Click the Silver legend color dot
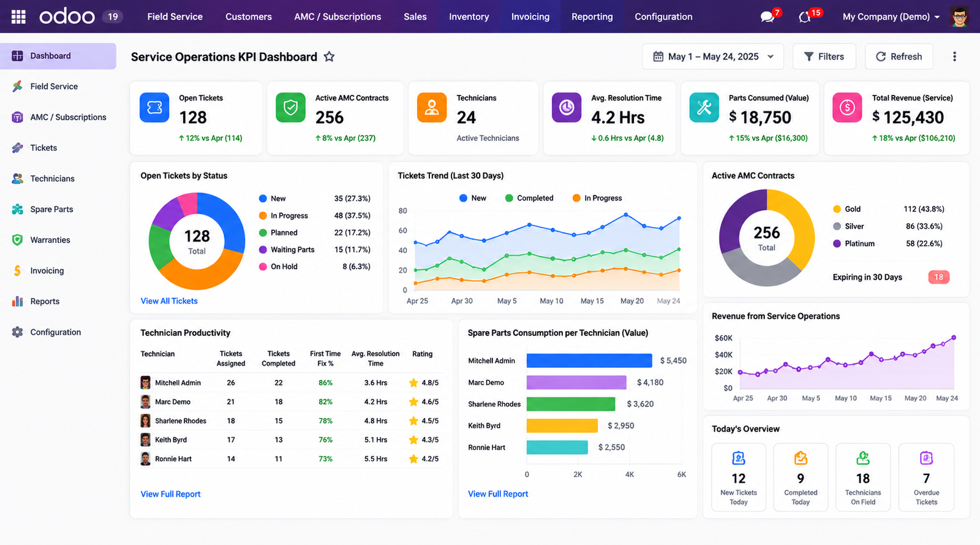Viewport: 980px width, 545px height. coord(837,226)
